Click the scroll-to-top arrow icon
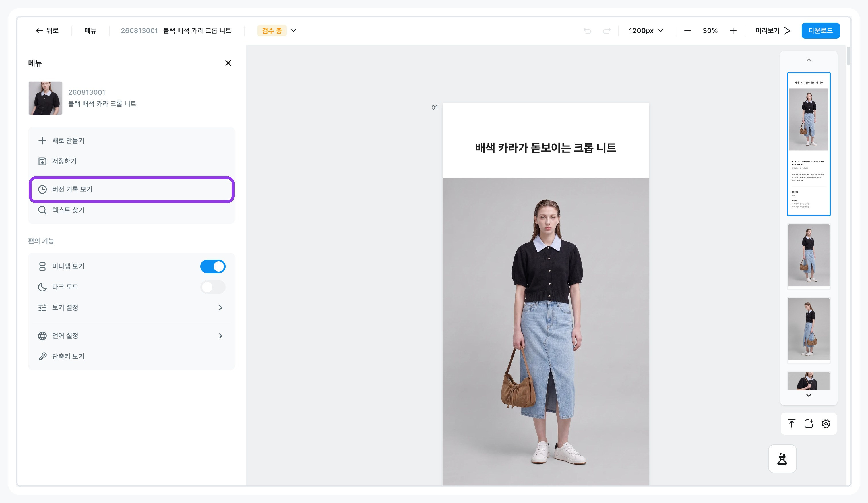Viewport: 868px width, 503px height. tap(792, 423)
